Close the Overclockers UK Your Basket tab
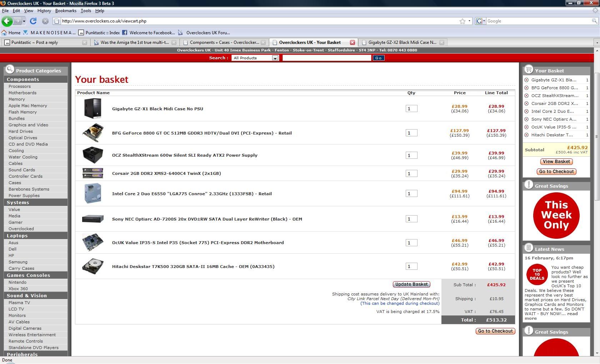The height and width of the screenshot is (364, 600). click(x=352, y=42)
